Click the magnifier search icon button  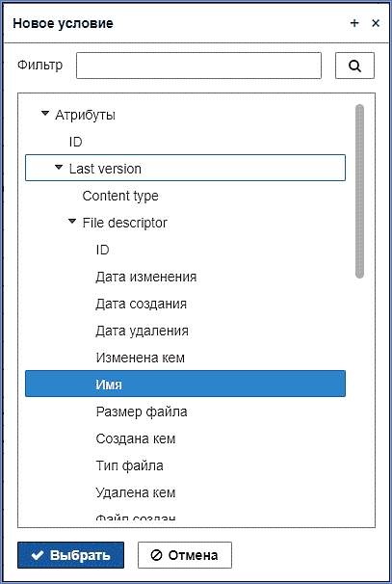[x=354, y=66]
